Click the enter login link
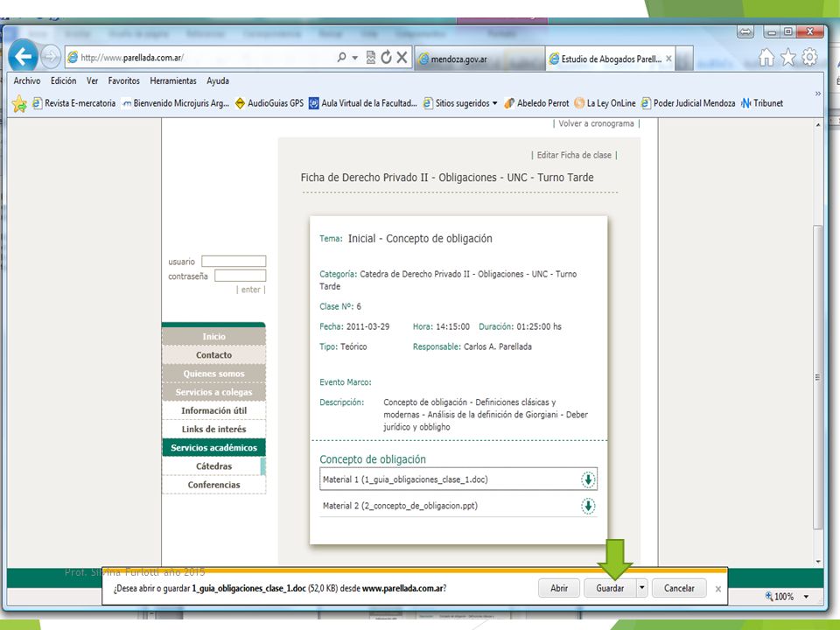 251,290
